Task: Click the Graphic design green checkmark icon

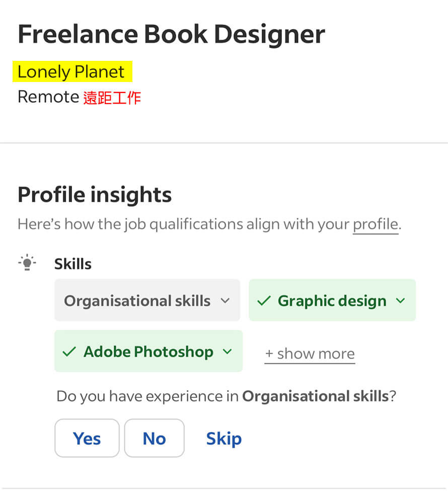Action: [x=264, y=301]
